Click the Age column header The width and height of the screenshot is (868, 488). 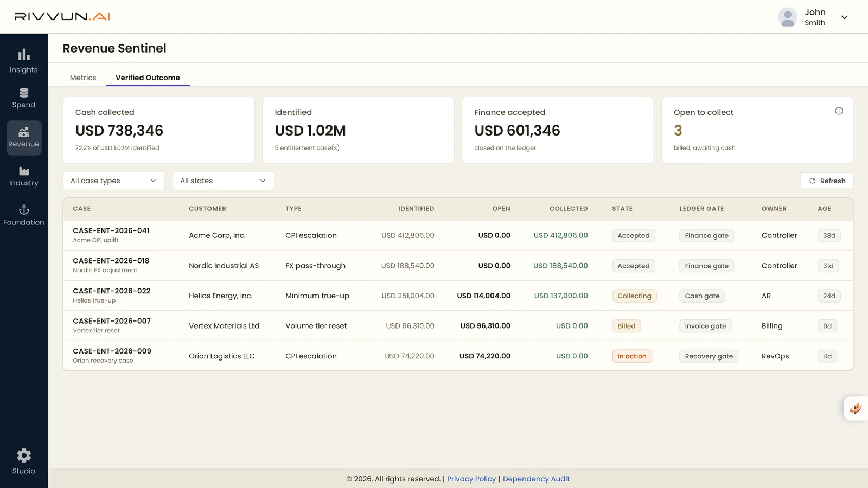pos(825,209)
